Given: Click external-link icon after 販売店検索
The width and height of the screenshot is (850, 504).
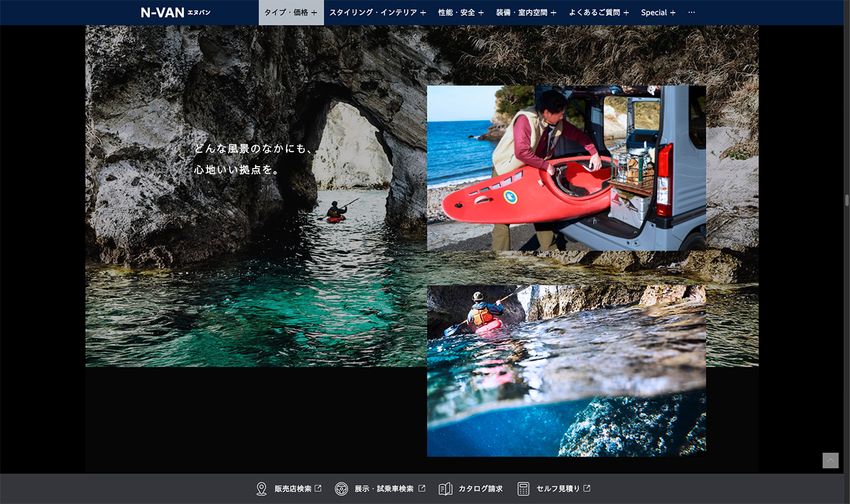Looking at the screenshot, I should pyautogui.click(x=318, y=488).
